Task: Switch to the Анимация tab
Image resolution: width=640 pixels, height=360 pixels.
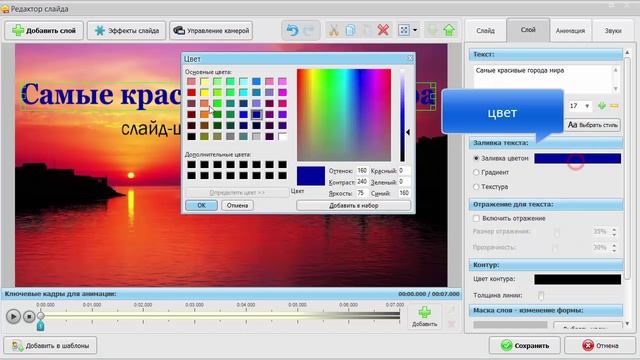Action: [570, 31]
